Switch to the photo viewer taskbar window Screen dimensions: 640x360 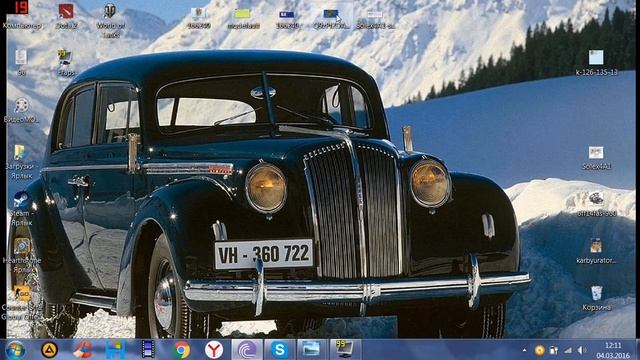pos(312,350)
